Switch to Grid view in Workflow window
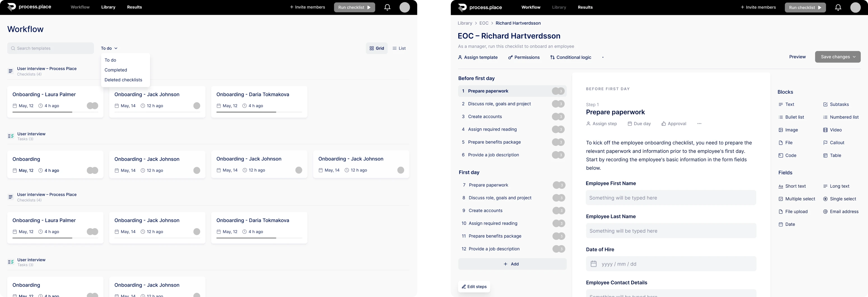This screenshot has width=868, height=297. tap(376, 48)
